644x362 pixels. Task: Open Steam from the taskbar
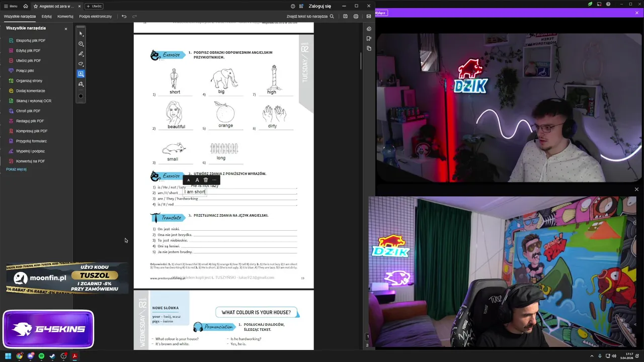[x=52, y=356]
